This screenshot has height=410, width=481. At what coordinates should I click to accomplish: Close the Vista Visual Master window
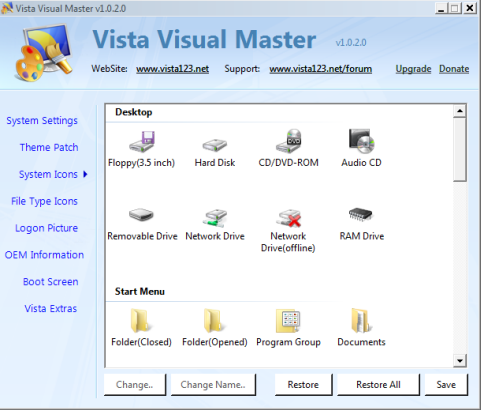pos(470,8)
